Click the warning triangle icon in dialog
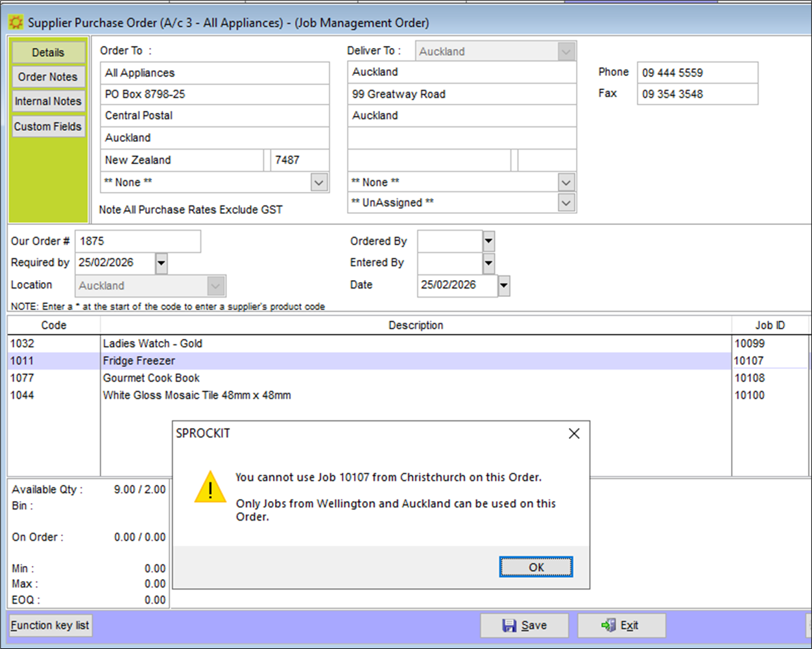Image resolution: width=812 pixels, height=649 pixels. point(210,487)
